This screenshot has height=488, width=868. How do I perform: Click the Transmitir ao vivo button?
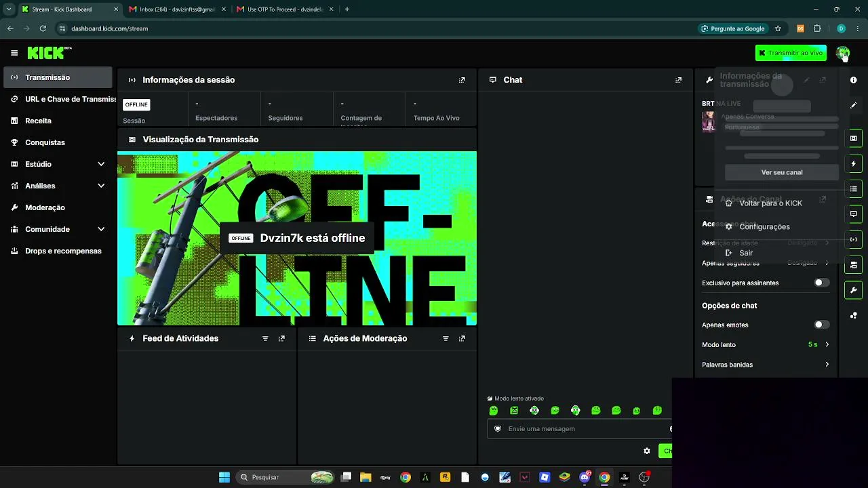(x=791, y=53)
